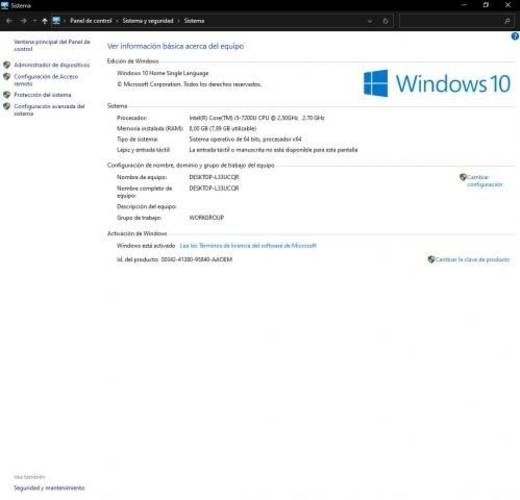Open Configuración de Acceso remoto
The image size is (520, 500).
click(x=46, y=80)
